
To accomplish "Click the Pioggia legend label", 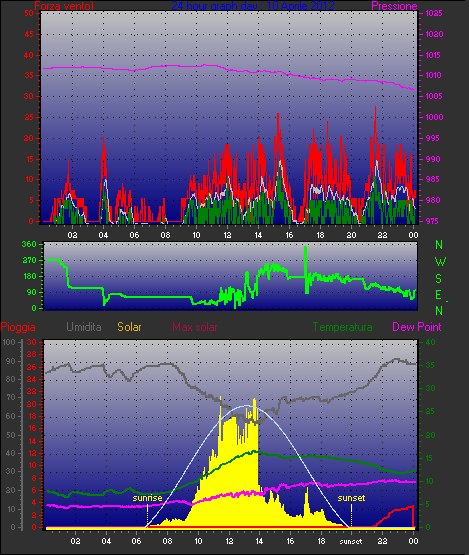I will pos(18,327).
